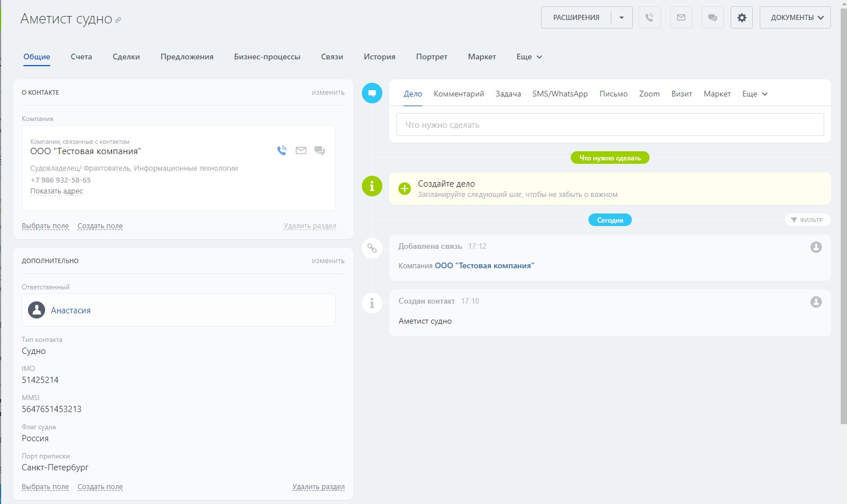
Task: Click the Что нужно сделать input field
Action: point(610,125)
